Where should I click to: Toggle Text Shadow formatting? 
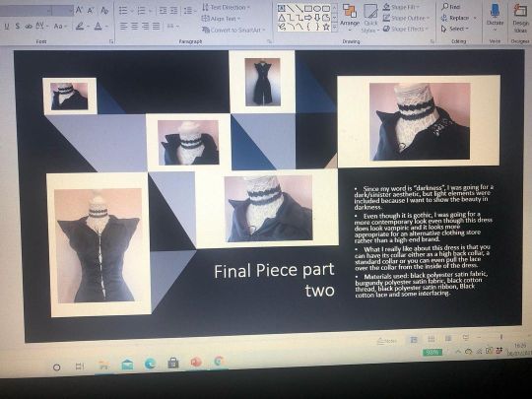(18, 26)
